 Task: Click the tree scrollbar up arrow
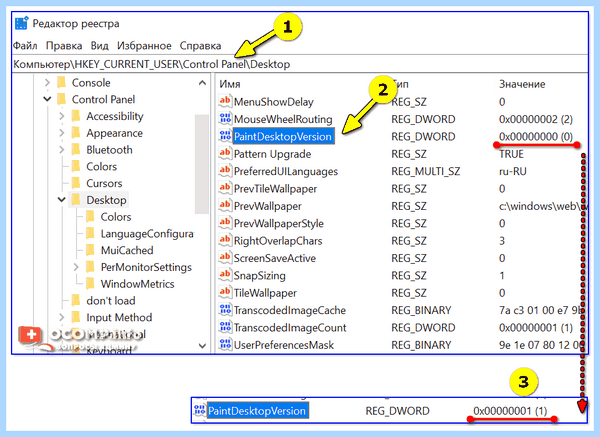tap(202, 83)
